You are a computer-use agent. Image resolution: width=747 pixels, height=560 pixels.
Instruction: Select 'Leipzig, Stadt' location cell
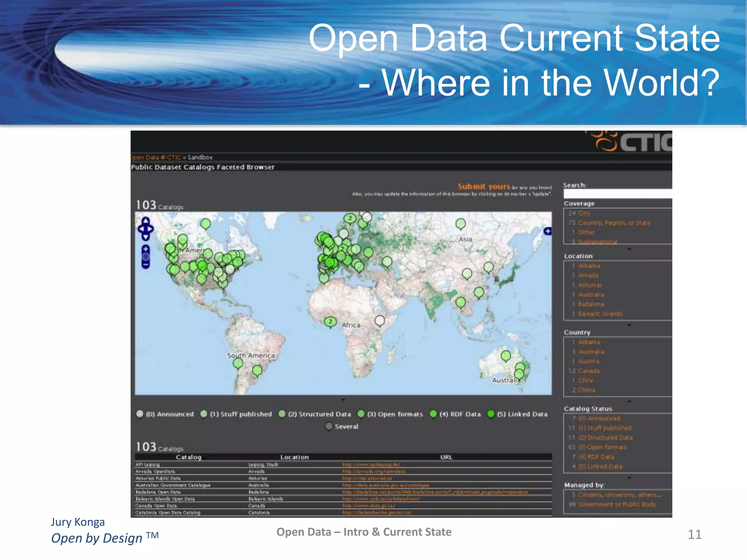click(263, 464)
